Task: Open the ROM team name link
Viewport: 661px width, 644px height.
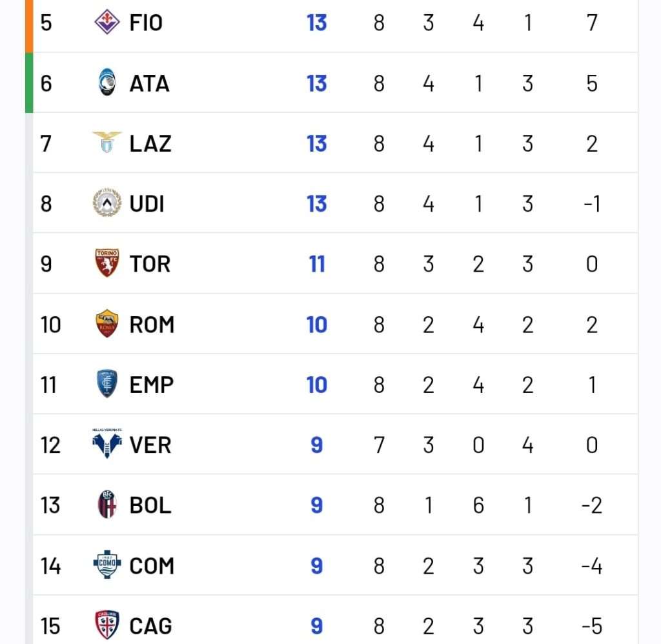Action: click(152, 324)
